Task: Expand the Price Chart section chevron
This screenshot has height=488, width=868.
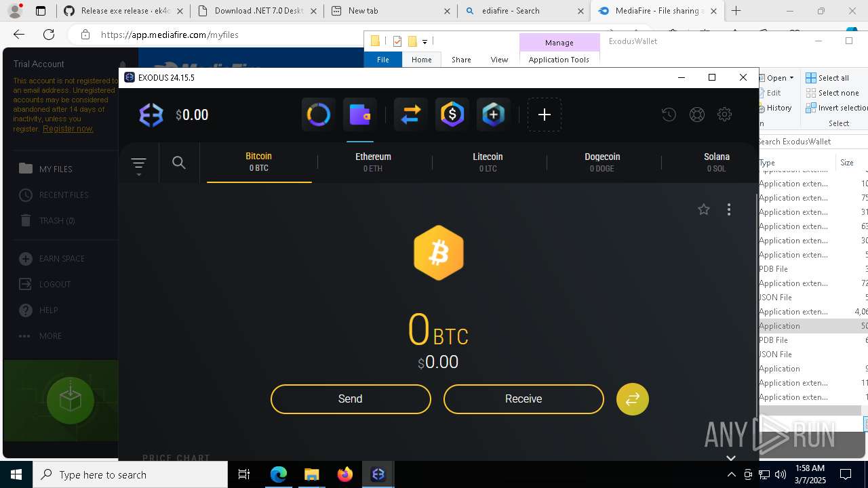Action: click(730, 458)
